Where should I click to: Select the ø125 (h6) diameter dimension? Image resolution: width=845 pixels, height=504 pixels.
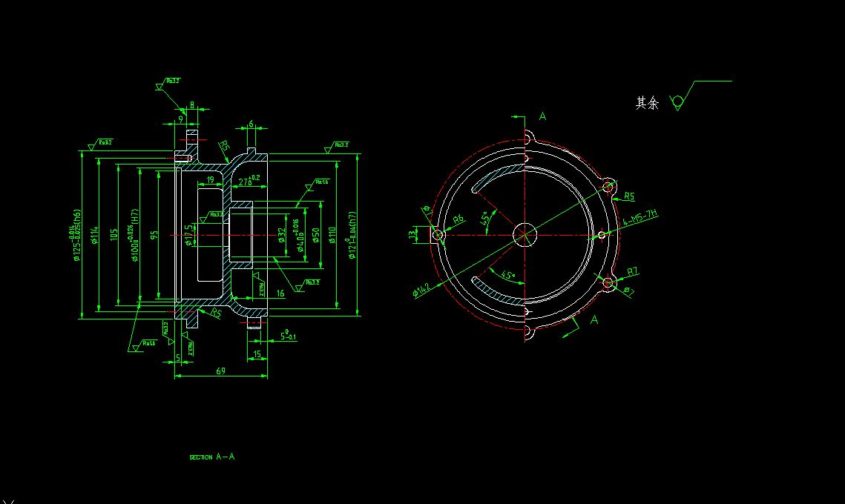tap(76, 235)
